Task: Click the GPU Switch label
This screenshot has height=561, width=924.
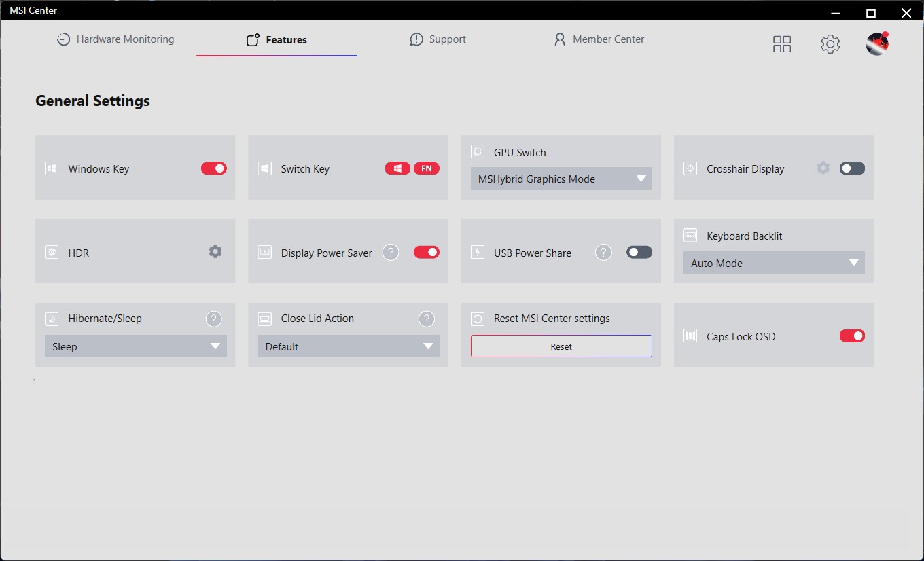Action: click(x=520, y=153)
